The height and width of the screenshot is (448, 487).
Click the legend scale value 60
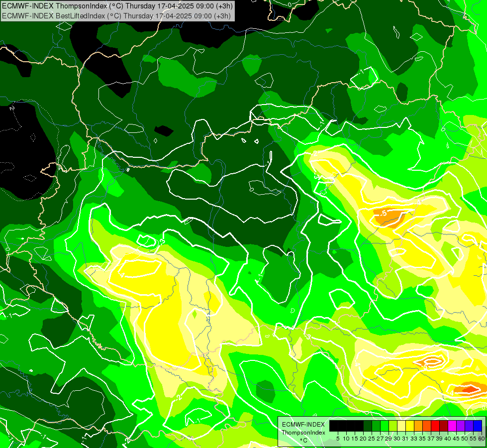coord(482,439)
